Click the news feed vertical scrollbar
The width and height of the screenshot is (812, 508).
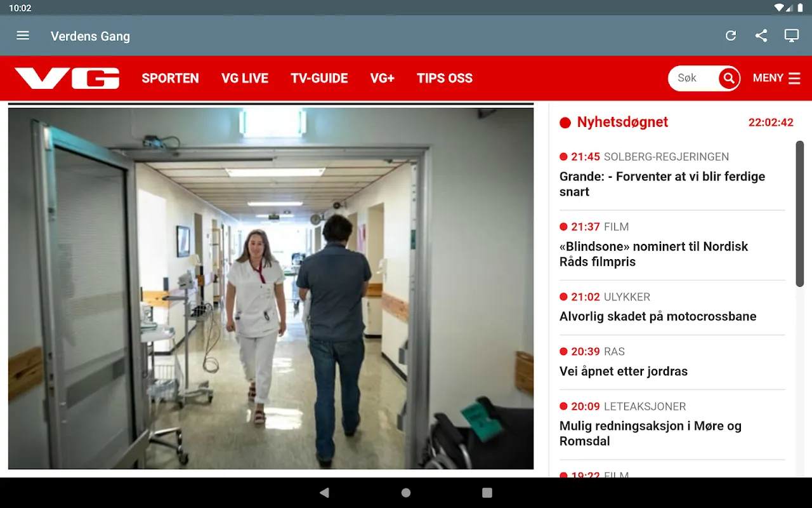point(800,214)
